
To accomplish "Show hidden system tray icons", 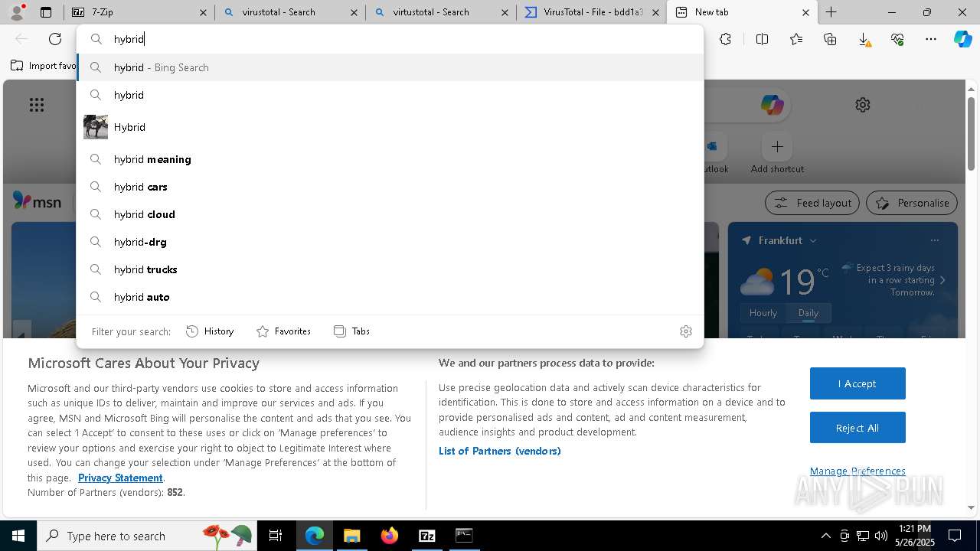I will 825,536.
